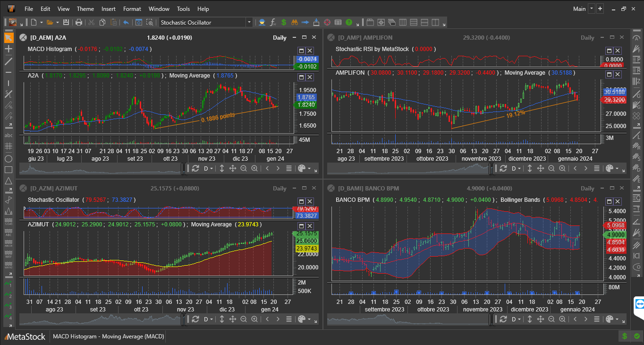
Task: Open the Main layout dropdown arrow
Action: pyautogui.click(x=592, y=9)
